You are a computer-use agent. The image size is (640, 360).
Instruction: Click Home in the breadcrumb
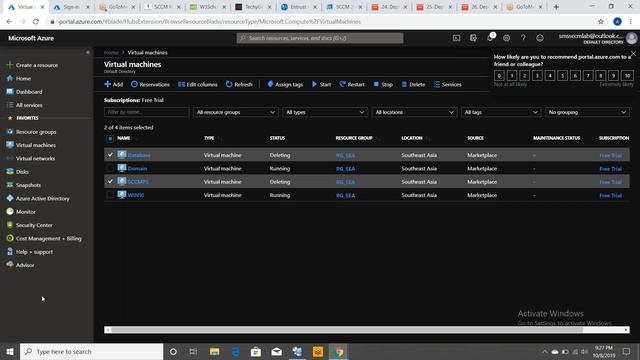coord(111,52)
